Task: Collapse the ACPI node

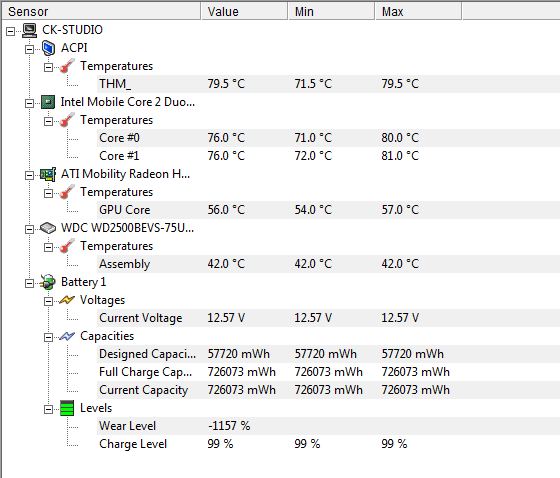Action: pyautogui.click(x=29, y=49)
